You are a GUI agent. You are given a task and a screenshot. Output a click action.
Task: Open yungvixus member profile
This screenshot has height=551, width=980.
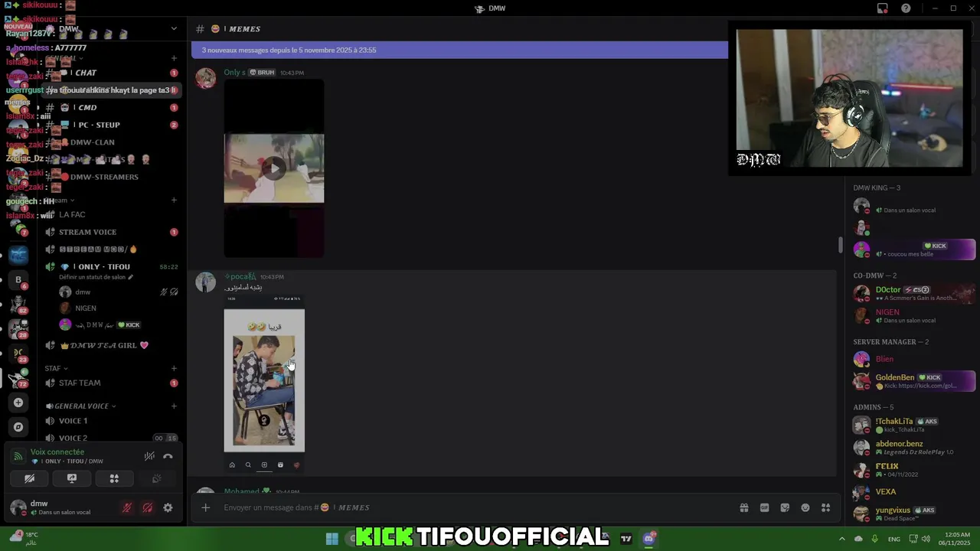(x=913, y=514)
